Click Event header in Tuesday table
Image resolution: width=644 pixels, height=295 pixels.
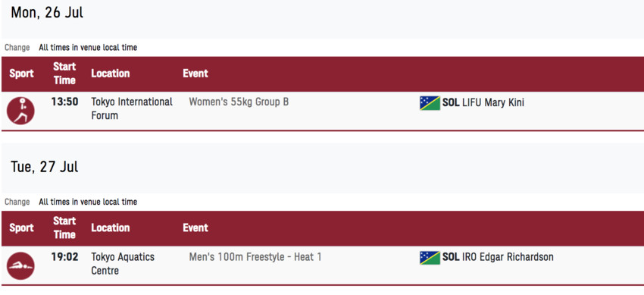(195, 228)
